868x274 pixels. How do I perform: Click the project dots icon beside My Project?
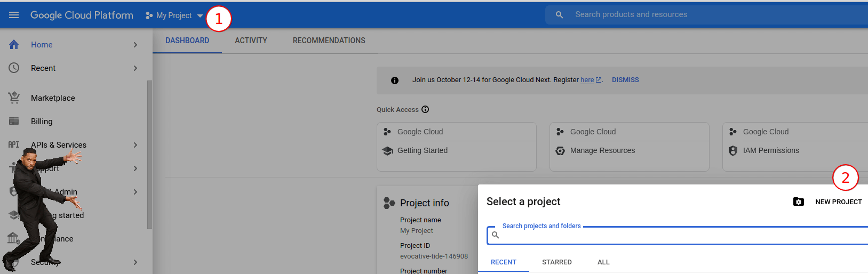tap(149, 15)
